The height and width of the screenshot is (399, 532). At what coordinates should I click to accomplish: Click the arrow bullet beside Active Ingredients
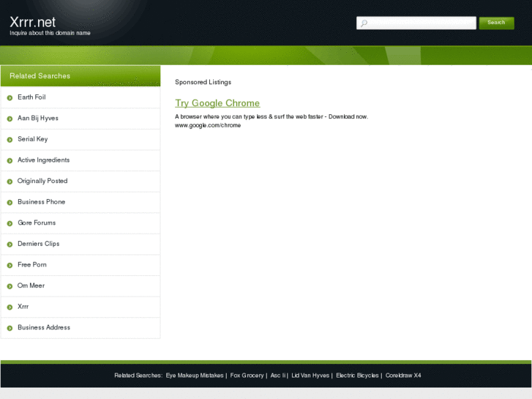point(10,160)
